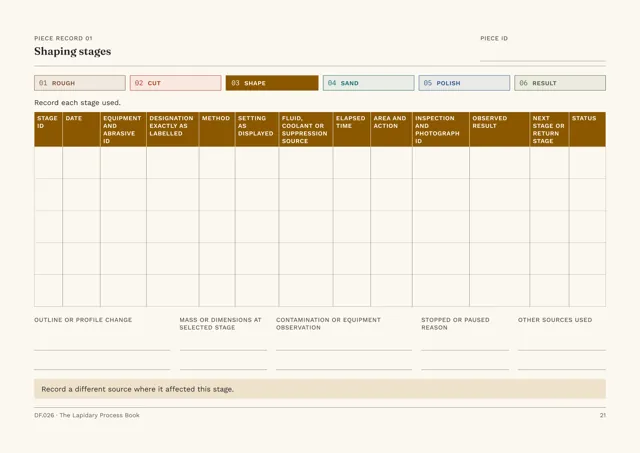Click the Elapsed Time column header
The width and height of the screenshot is (640, 453).
(x=351, y=129)
